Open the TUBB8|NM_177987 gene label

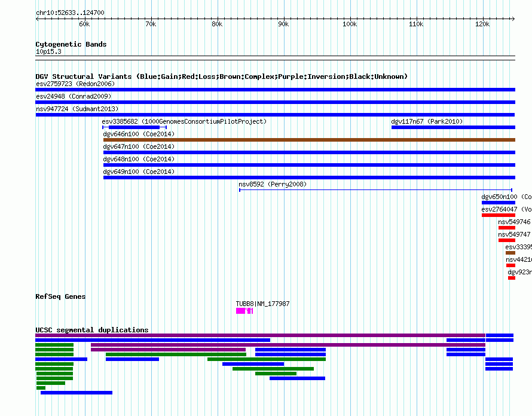click(x=262, y=304)
